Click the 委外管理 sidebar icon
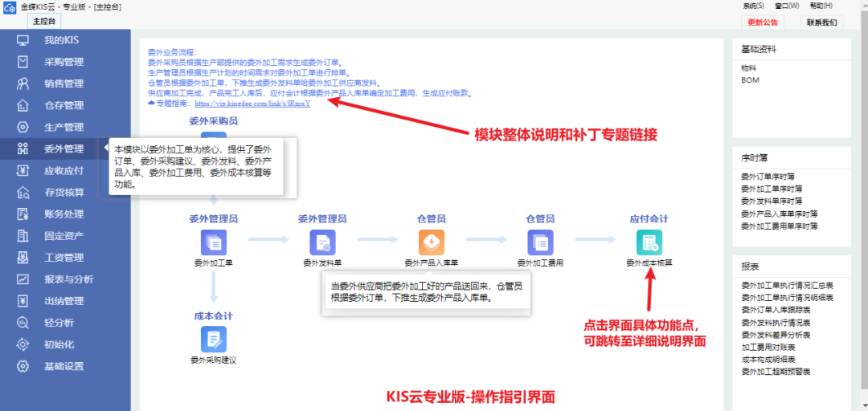 [23, 149]
